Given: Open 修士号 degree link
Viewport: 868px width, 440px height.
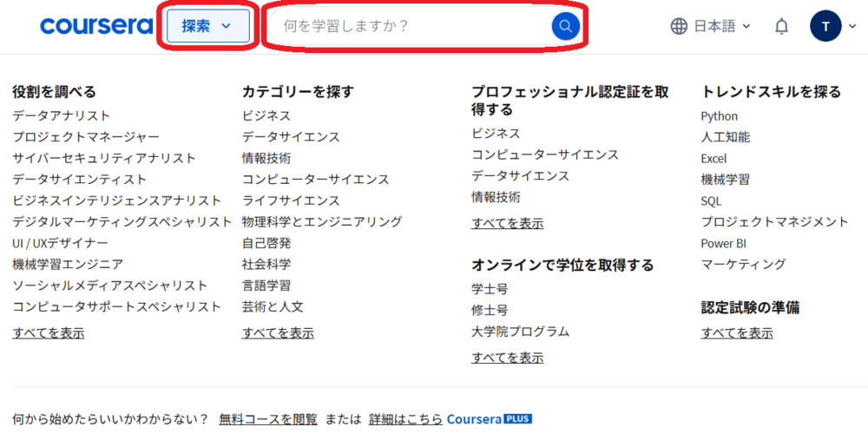Looking at the screenshot, I should click(x=490, y=310).
